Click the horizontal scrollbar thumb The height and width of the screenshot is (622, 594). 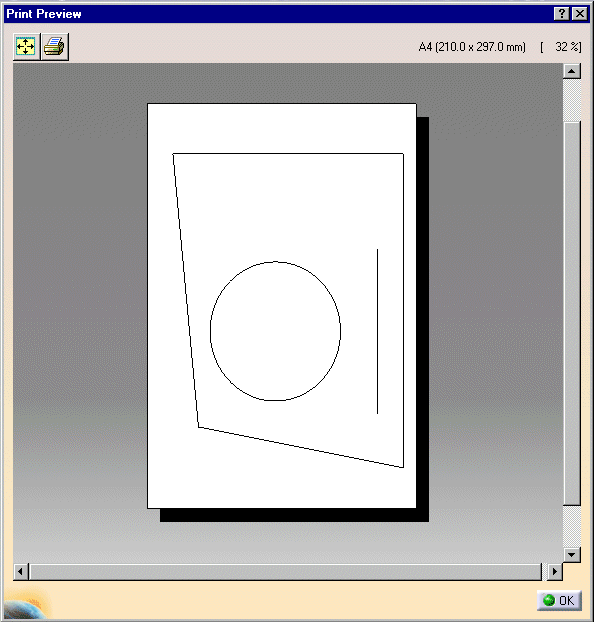pos(286,572)
